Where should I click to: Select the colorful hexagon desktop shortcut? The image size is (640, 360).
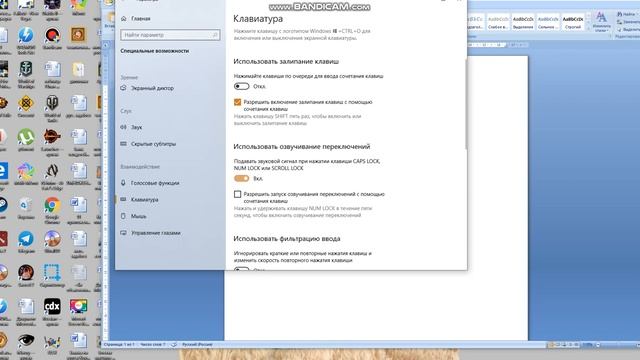click(x=26, y=171)
